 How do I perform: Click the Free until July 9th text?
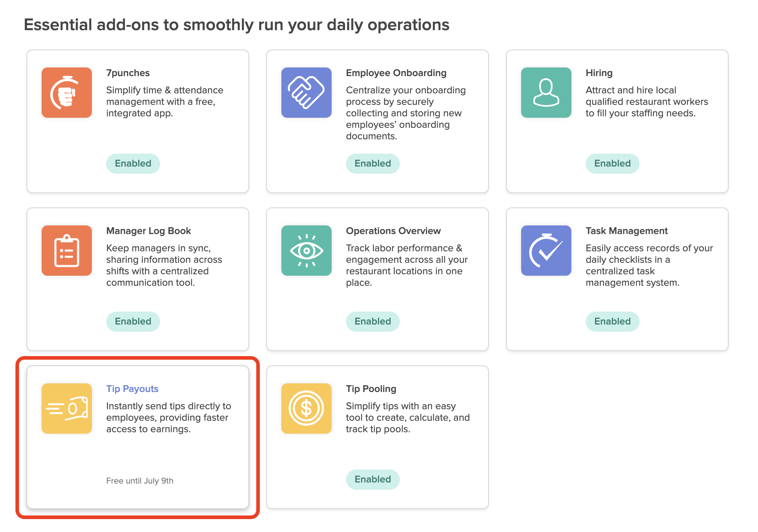click(140, 481)
